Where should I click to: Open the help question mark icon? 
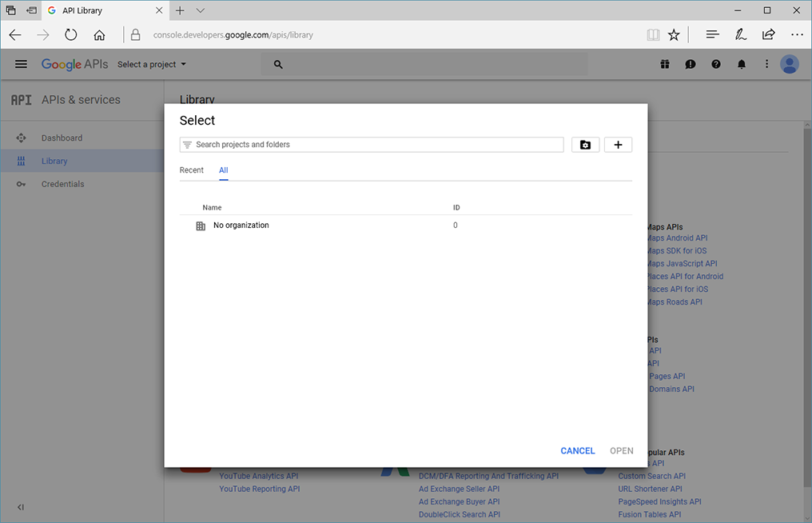[715, 64]
